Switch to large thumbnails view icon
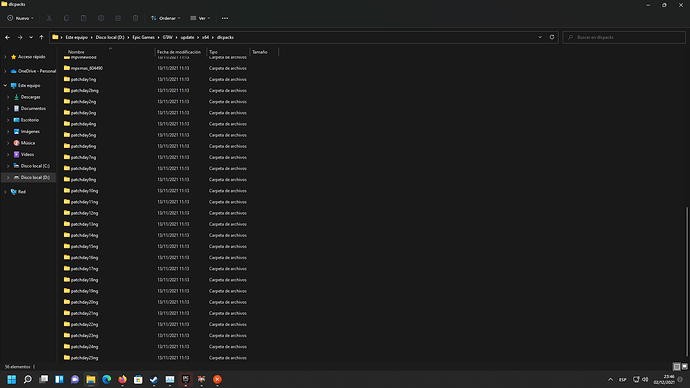 pyautogui.click(x=684, y=366)
